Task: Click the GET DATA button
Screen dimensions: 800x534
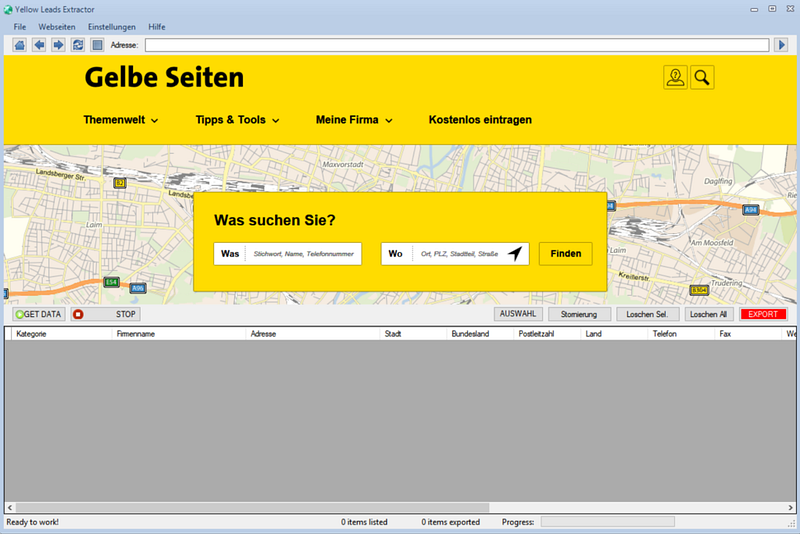Action: (38, 314)
